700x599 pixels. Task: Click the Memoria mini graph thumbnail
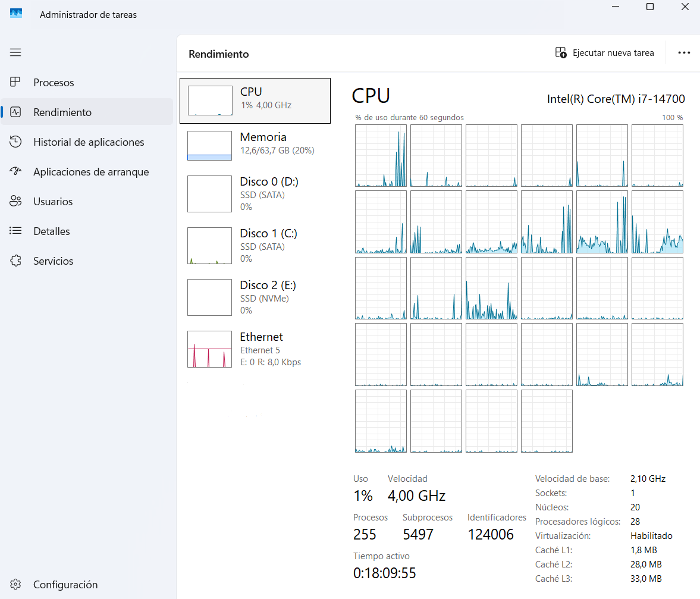[x=210, y=146]
